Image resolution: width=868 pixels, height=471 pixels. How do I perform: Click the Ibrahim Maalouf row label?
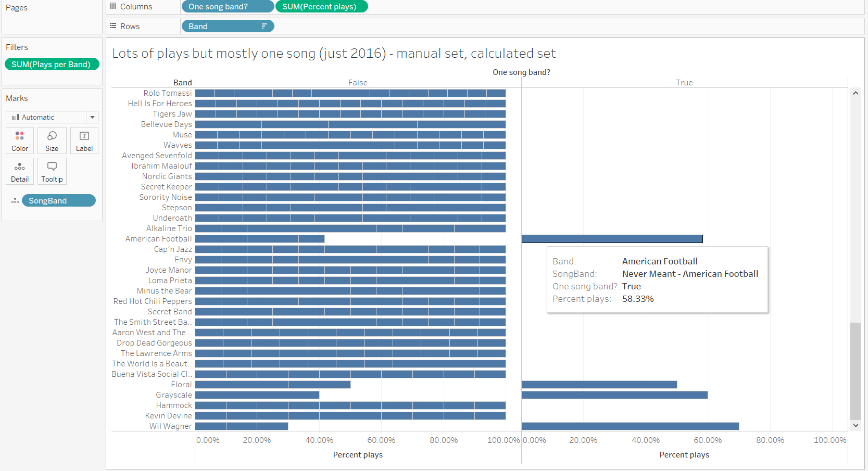[x=161, y=166]
